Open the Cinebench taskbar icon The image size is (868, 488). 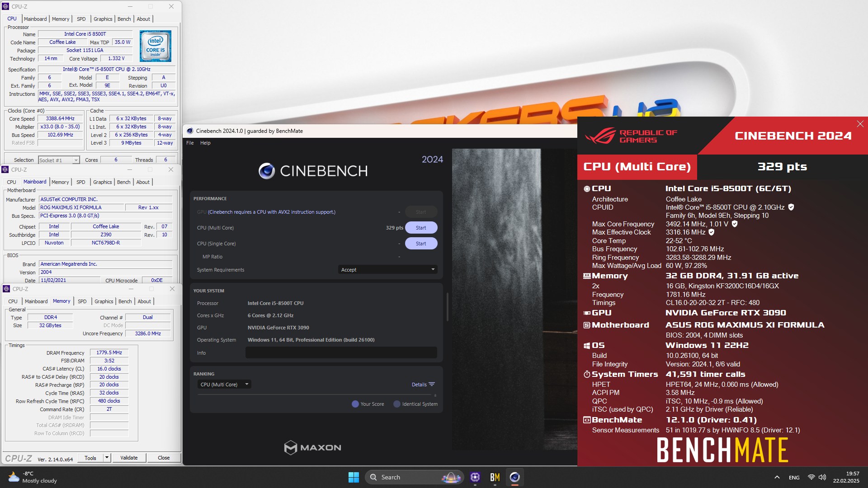pos(514,477)
